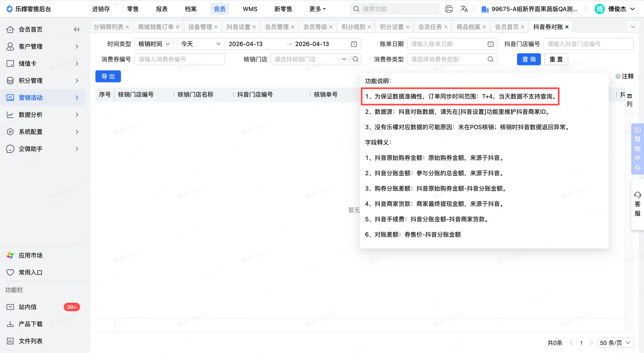Click the 消费券编号 input field

(x=180, y=59)
